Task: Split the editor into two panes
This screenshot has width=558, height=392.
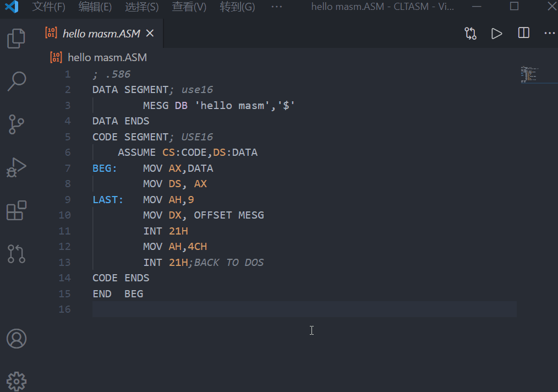Action: coord(522,33)
